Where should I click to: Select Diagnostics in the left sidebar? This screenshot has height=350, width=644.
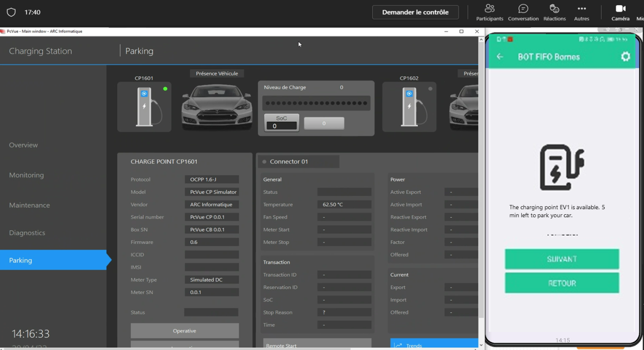click(27, 233)
